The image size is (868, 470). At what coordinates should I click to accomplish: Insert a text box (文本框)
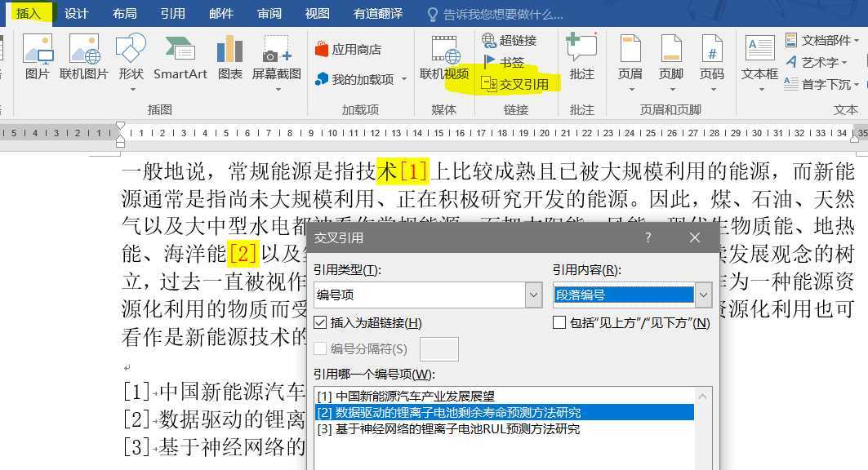759,61
